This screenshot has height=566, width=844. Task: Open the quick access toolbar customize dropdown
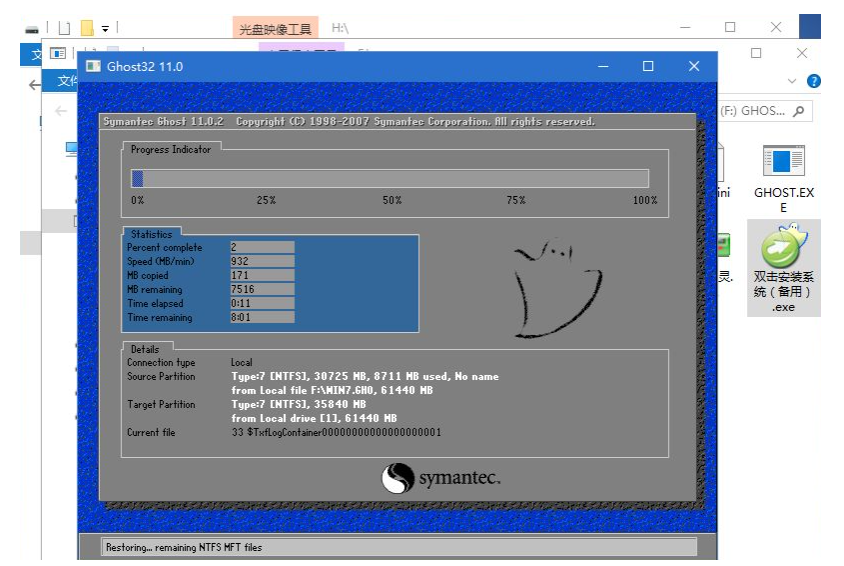pyautogui.click(x=105, y=28)
